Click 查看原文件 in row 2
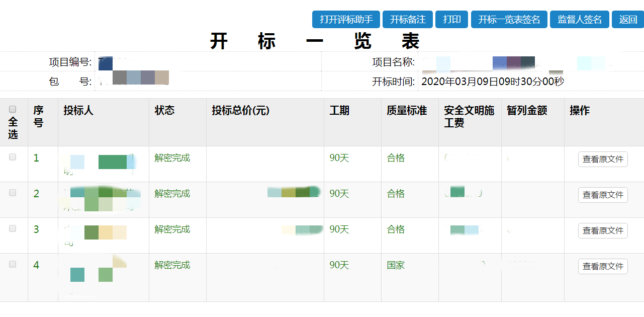Viewport: 644px width, 317px height. pos(603,195)
